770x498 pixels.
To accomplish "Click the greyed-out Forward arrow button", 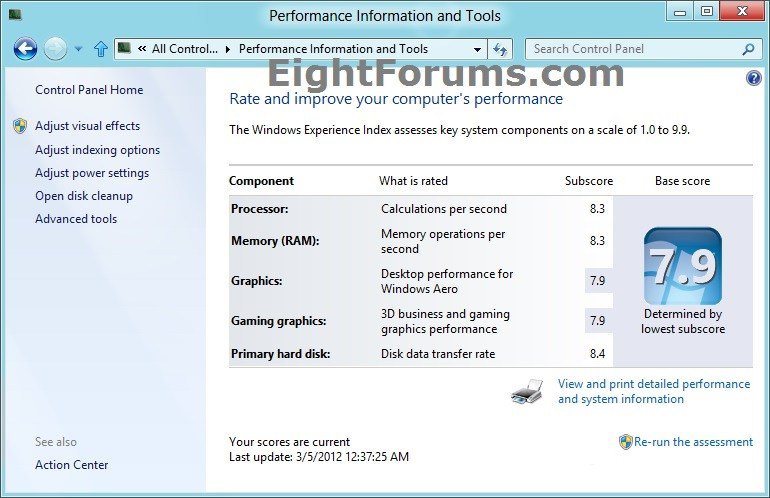I will [55, 49].
